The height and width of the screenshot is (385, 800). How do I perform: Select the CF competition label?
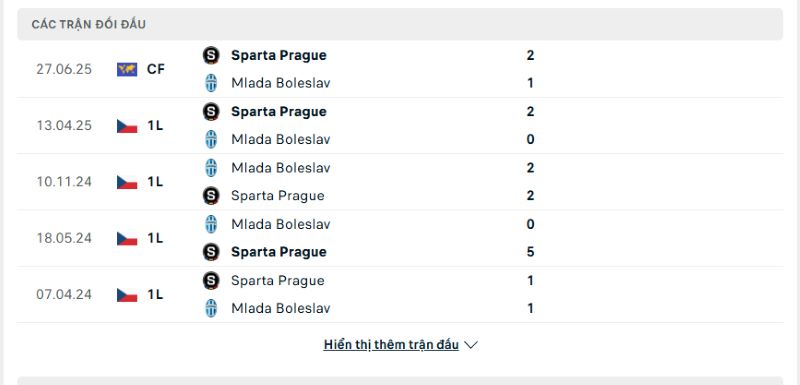pyautogui.click(x=156, y=69)
